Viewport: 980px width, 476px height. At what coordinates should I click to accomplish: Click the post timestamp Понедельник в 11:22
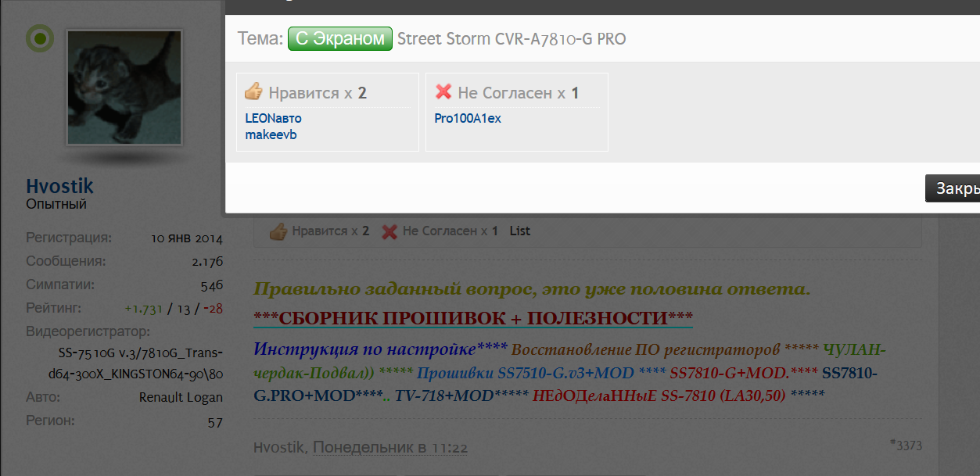390,448
